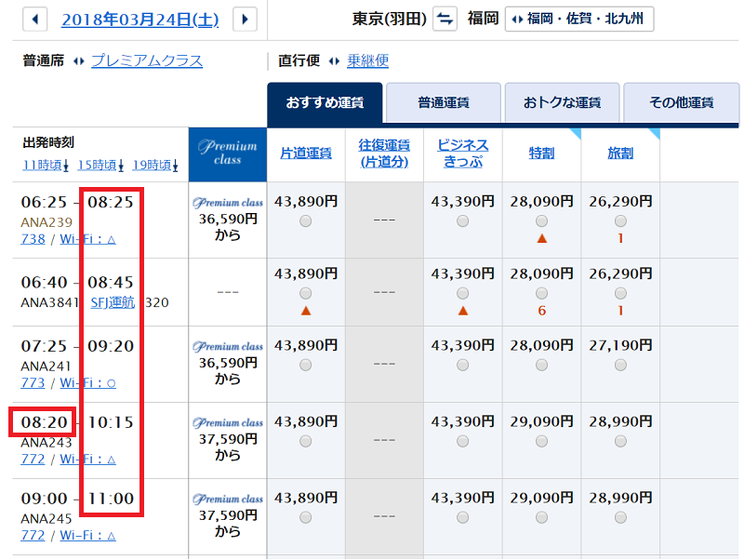744x560 pixels.
Task: Open 772 aircraft info for ANA245
Action: [x=33, y=535]
